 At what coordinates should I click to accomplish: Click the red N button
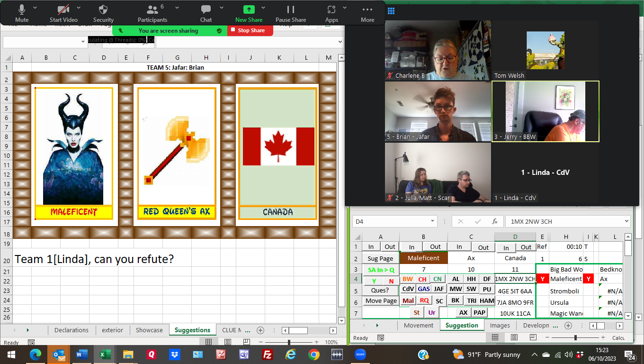391,281
